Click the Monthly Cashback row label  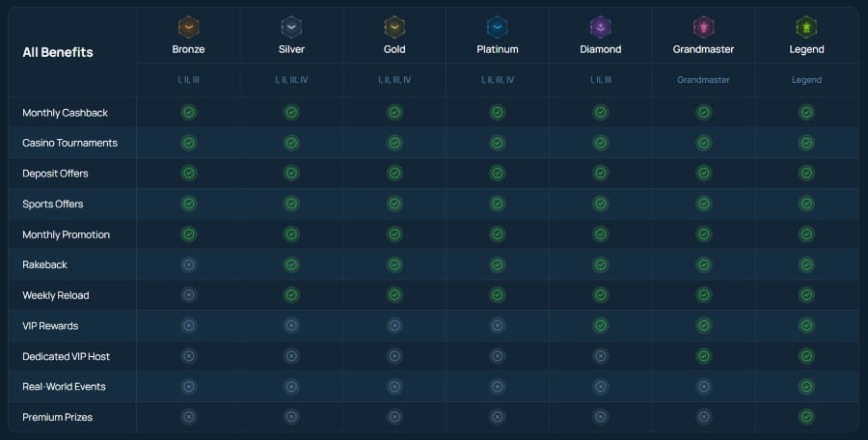tap(65, 113)
